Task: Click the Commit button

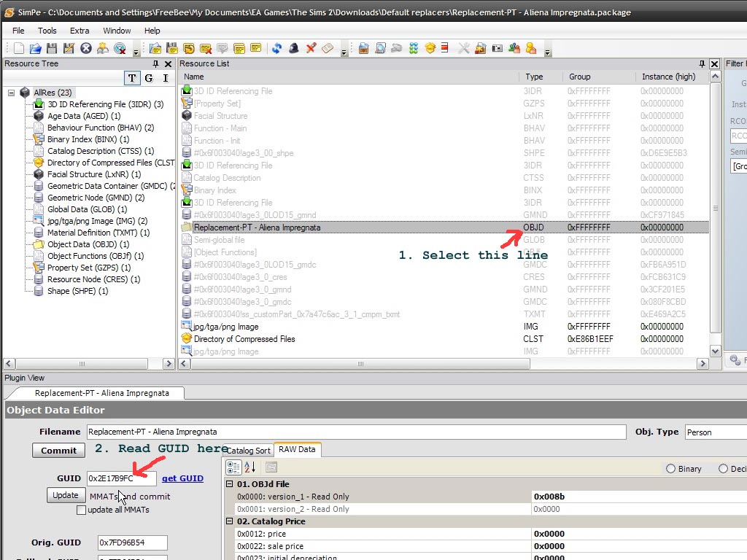Action: click(58, 451)
